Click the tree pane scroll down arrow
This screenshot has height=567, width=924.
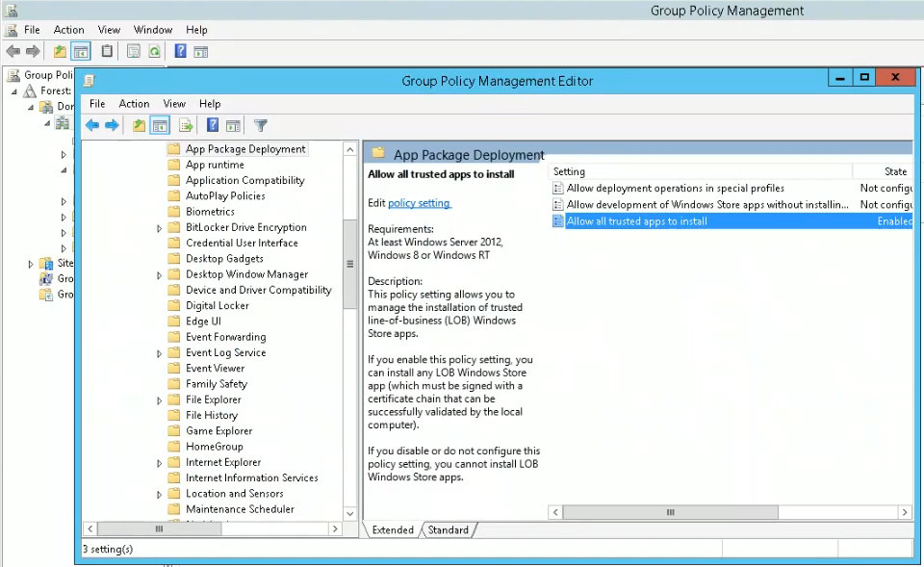350,513
